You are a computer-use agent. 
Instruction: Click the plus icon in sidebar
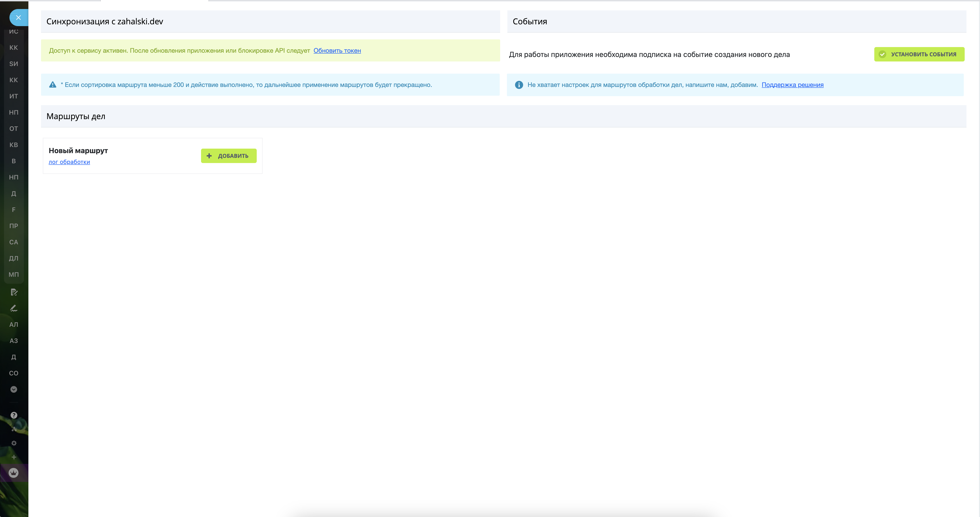[14, 457]
